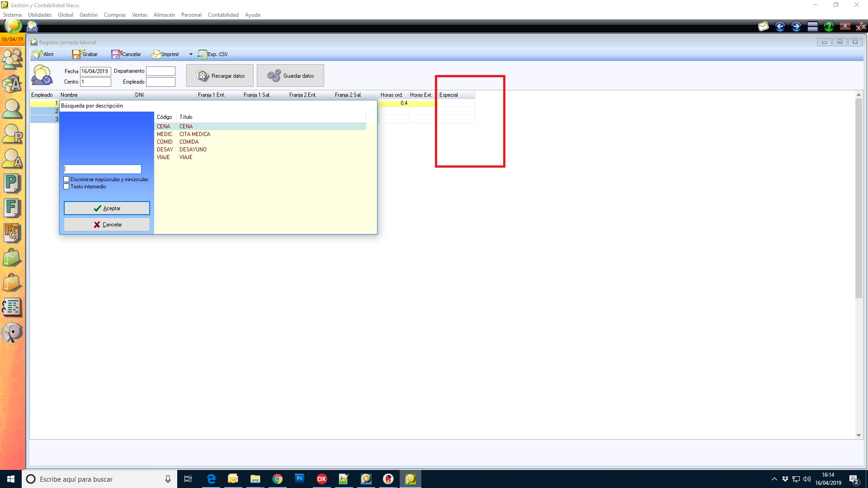Open the Personal menu

pyautogui.click(x=191, y=15)
